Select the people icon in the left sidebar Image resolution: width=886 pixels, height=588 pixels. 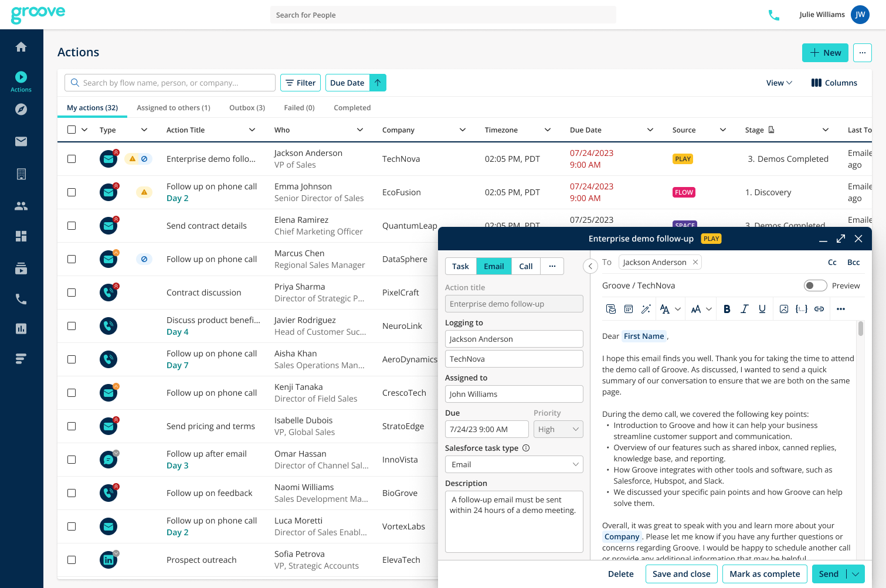tap(21, 206)
